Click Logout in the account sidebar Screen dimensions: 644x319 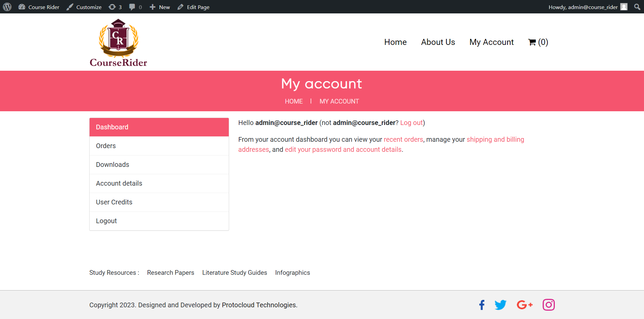click(159, 221)
